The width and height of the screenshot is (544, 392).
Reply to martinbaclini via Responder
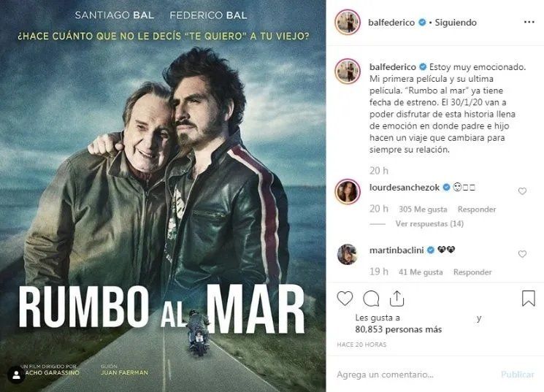click(472, 272)
